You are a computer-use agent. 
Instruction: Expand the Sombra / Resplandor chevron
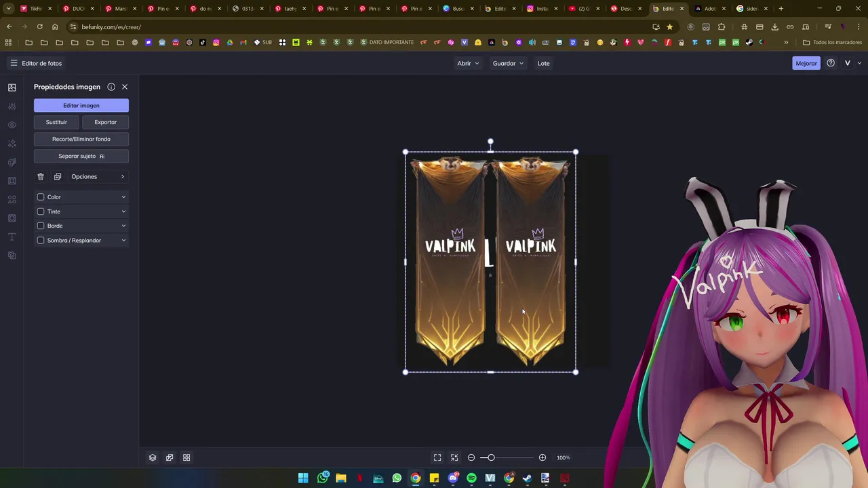123,240
